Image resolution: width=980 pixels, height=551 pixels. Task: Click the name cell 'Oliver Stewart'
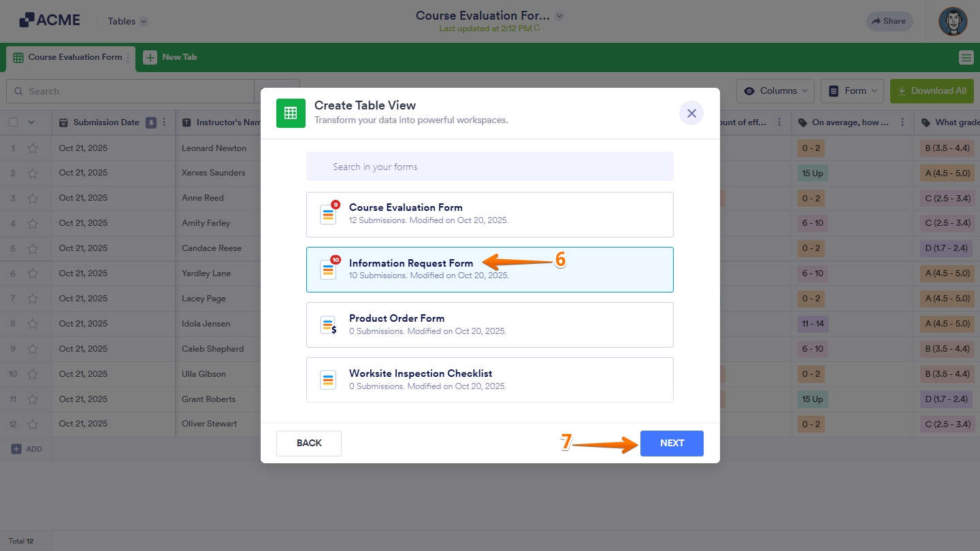(210, 424)
